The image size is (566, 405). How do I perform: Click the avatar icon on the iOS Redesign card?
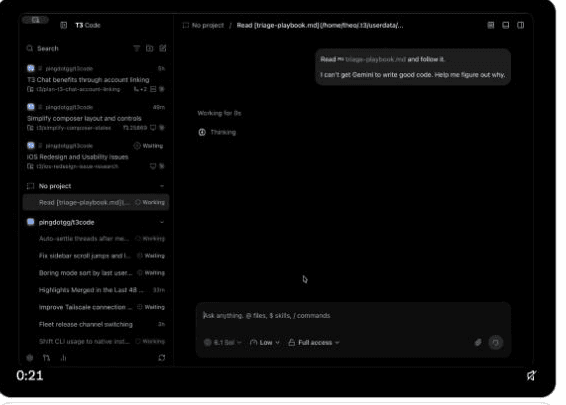pos(31,145)
